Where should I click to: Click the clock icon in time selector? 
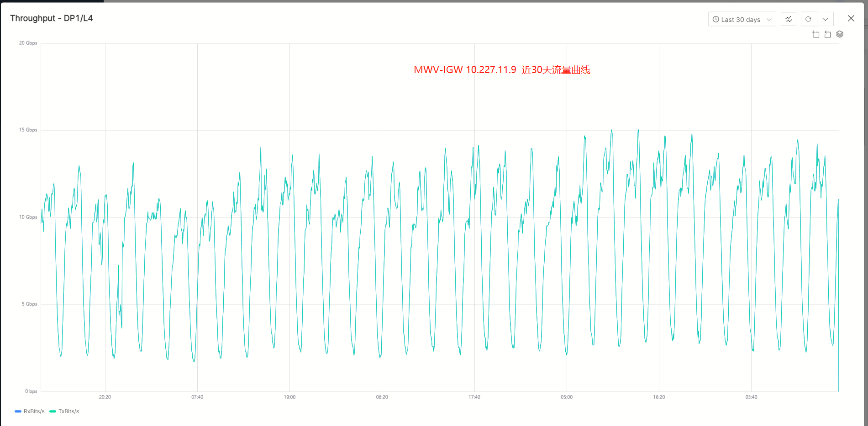click(716, 20)
